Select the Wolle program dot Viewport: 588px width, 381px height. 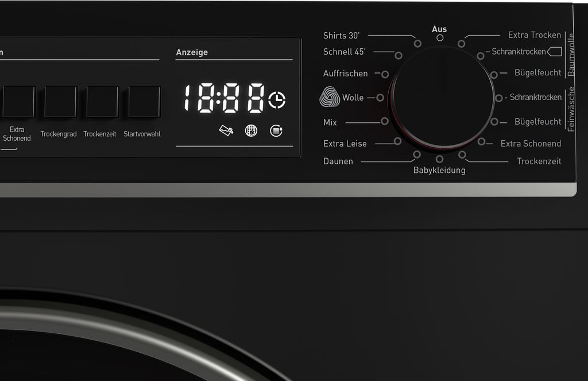coord(380,98)
